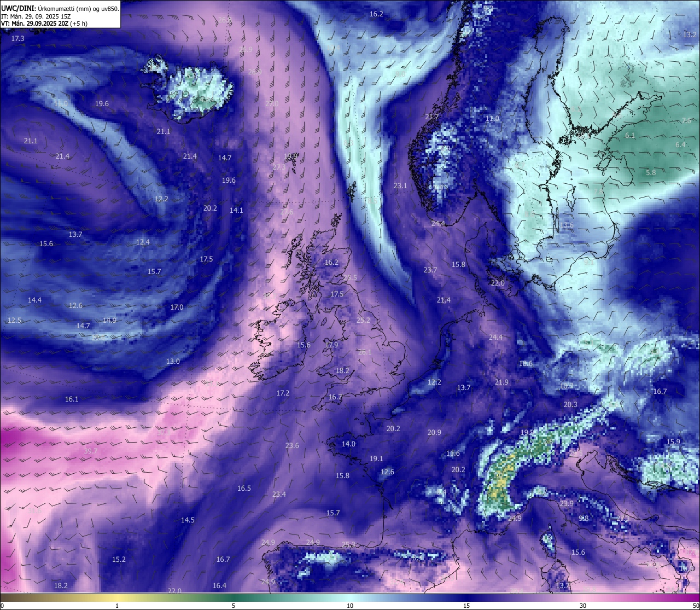Click the 6.1 value east of the Baltic
The height and width of the screenshot is (610, 700).
(629, 136)
